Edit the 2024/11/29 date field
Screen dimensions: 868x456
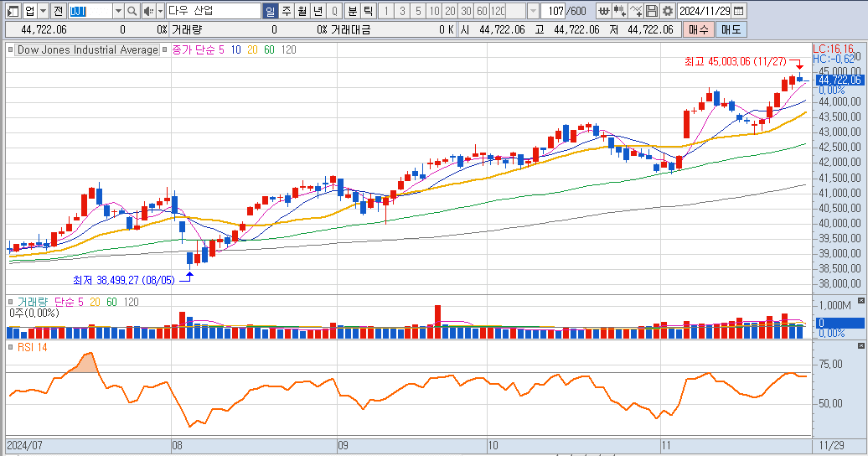point(705,11)
